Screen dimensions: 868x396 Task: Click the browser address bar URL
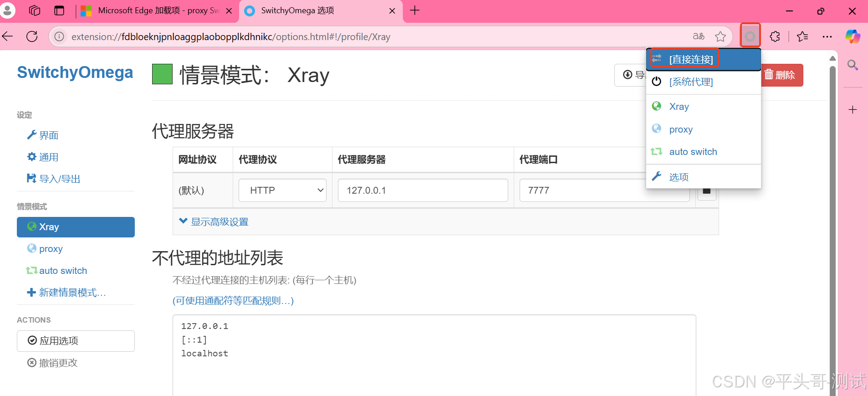[231, 36]
